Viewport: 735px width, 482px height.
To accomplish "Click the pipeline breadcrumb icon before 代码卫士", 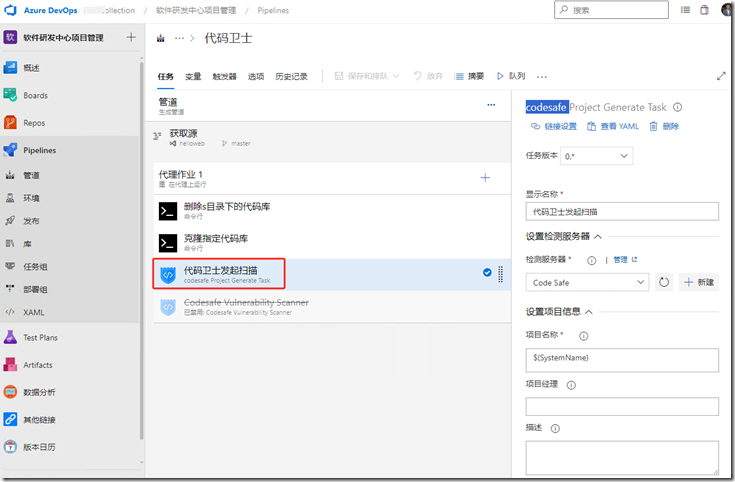I will pyautogui.click(x=161, y=38).
